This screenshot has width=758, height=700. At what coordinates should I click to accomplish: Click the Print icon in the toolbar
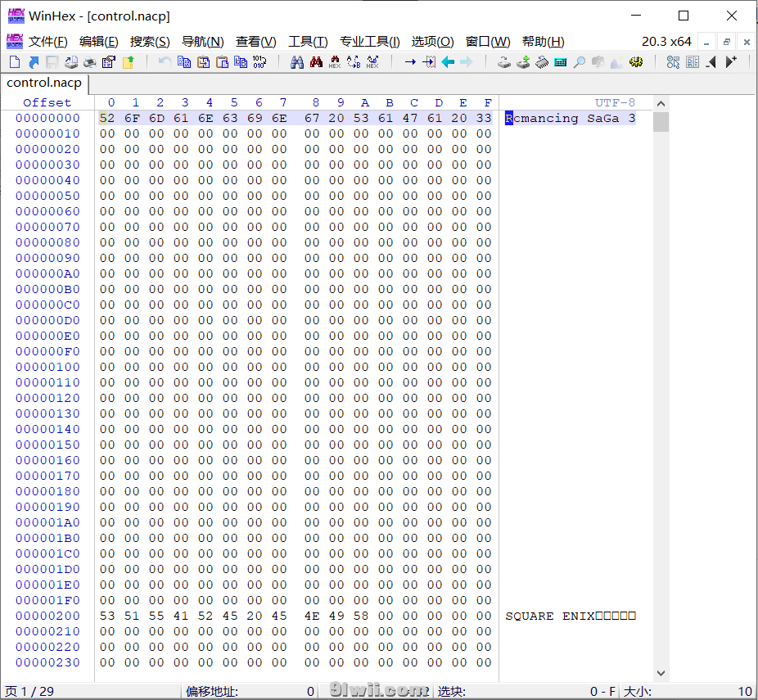90,62
